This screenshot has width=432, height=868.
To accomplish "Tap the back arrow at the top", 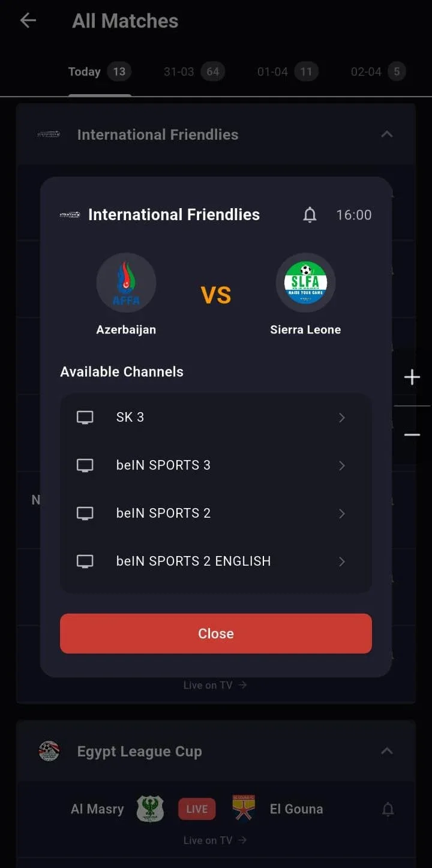I will [26, 20].
